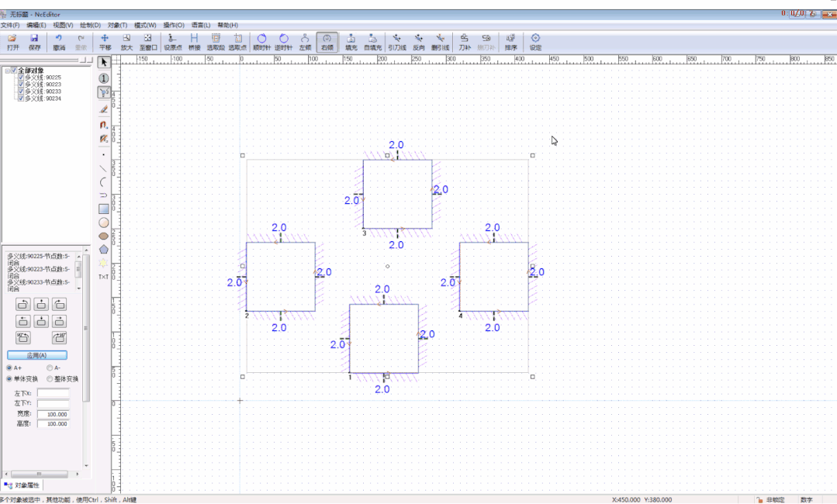The height and width of the screenshot is (504, 837).
Task: Select the rectangle drawing tool
Action: (103, 209)
